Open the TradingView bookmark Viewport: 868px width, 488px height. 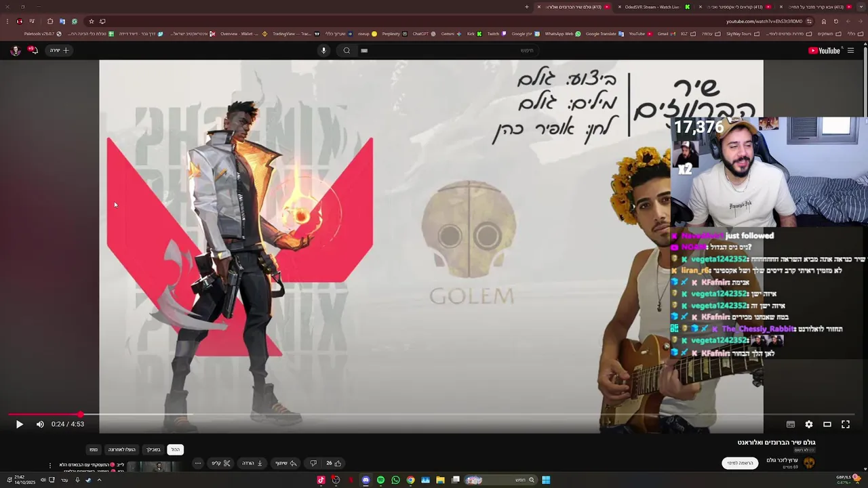pyautogui.click(x=295, y=33)
